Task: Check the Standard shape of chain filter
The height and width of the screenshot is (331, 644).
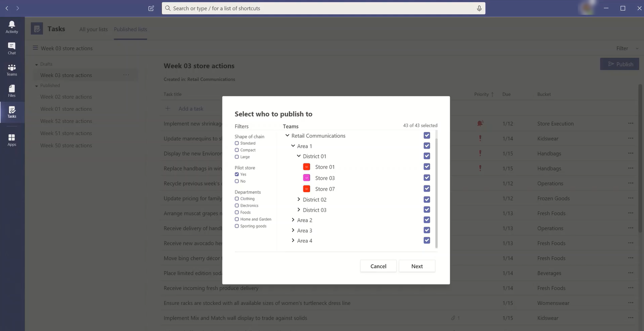Action: tap(237, 143)
